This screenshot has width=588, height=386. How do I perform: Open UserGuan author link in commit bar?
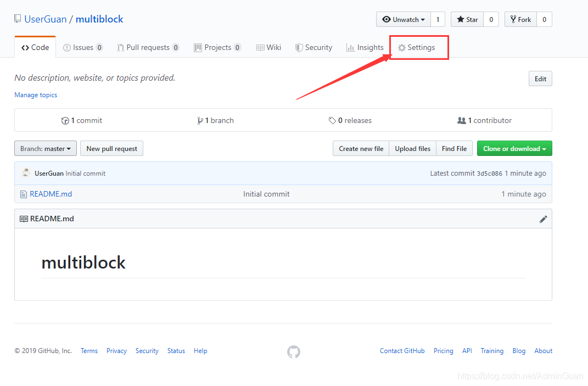click(49, 174)
